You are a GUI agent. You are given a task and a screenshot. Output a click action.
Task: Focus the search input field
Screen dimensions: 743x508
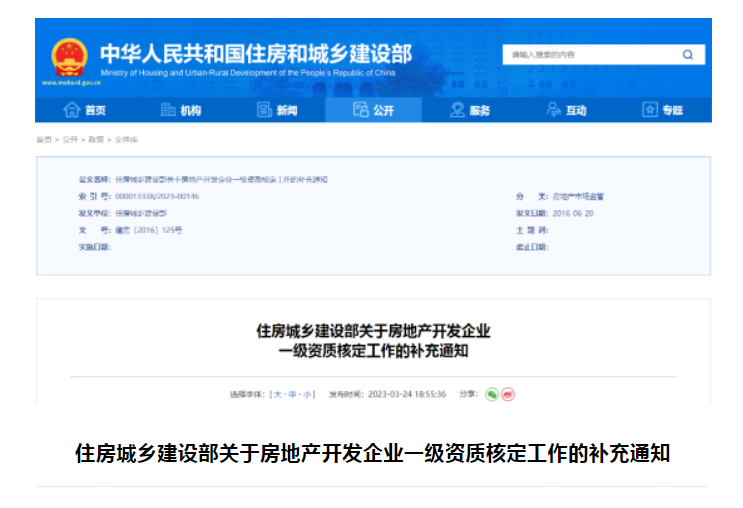click(x=603, y=54)
